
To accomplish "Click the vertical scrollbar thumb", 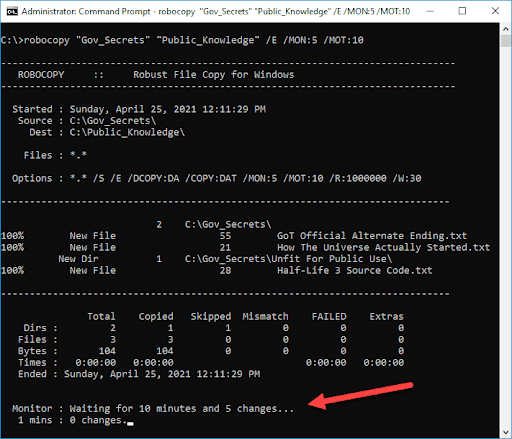I will tap(505, 41).
